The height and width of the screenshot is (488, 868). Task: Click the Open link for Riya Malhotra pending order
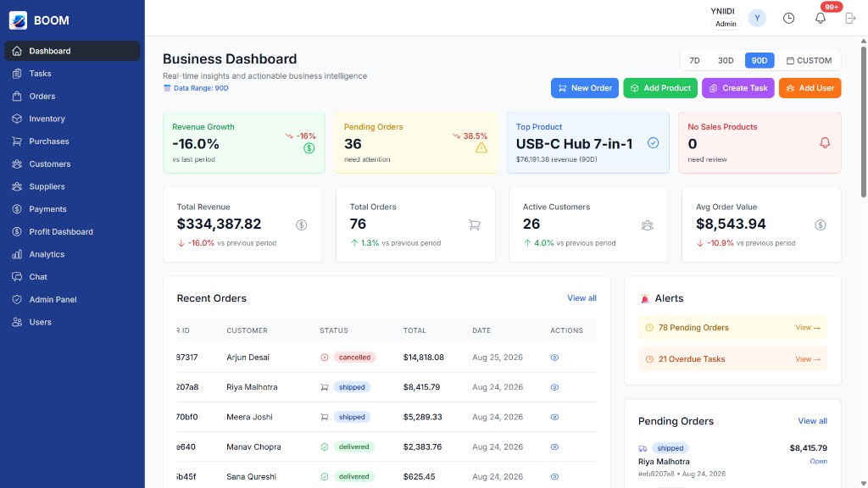click(818, 462)
